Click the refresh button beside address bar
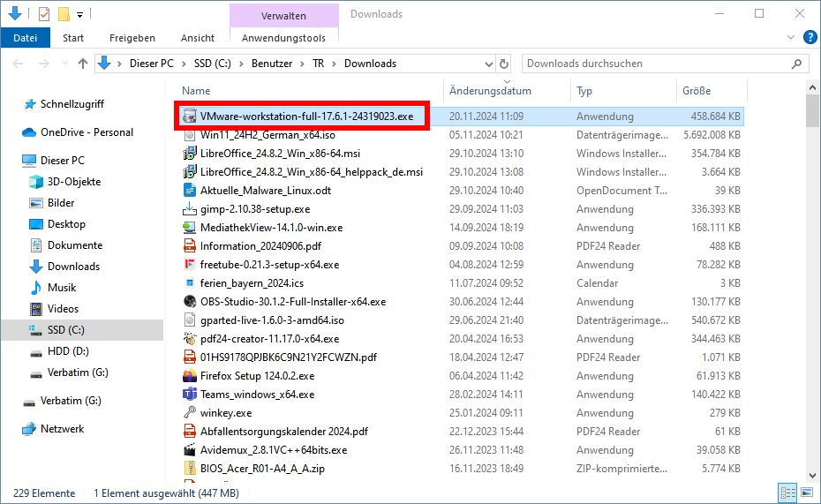This screenshot has height=504, width=821. 504,64
